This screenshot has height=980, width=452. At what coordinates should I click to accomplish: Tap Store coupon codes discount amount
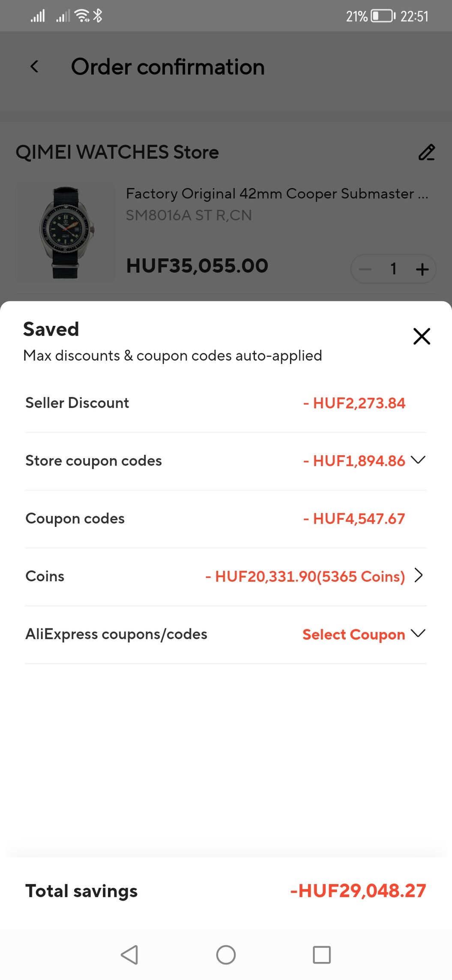354,461
